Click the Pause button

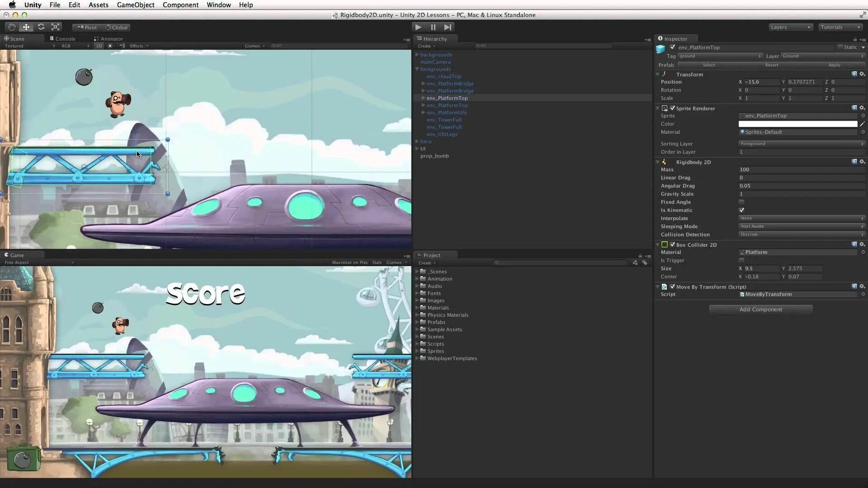pos(433,27)
